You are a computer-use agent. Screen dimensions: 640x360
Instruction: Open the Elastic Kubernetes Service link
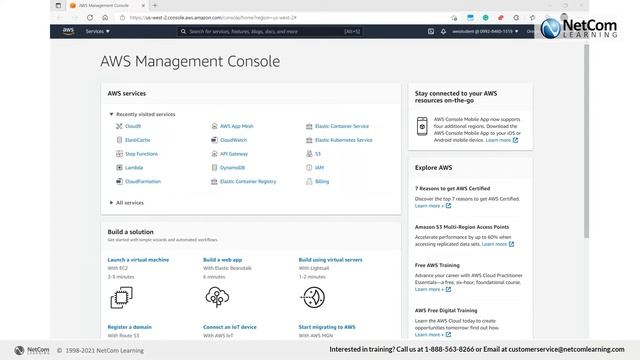point(344,140)
